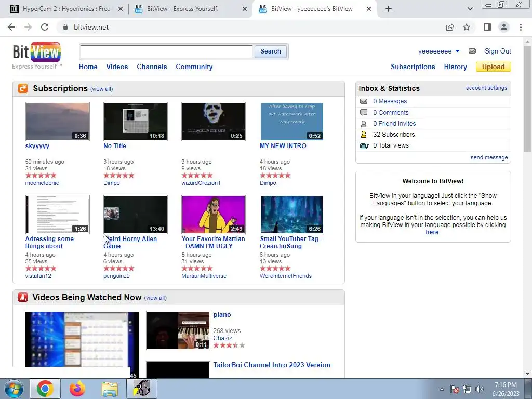Click the 'here' language help link
The height and width of the screenshot is (399, 532).
point(432,232)
